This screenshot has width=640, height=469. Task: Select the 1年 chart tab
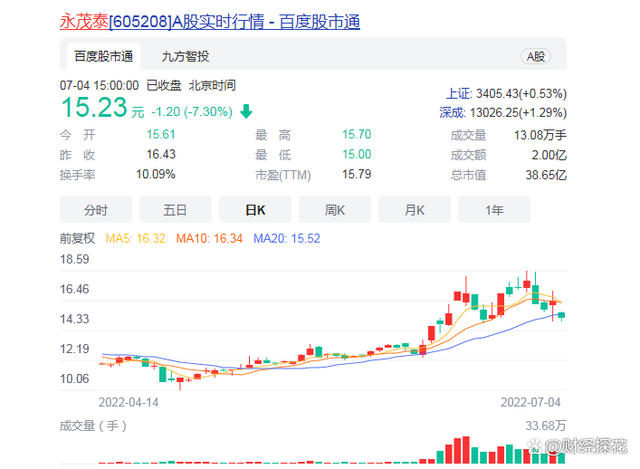tap(494, 209)
